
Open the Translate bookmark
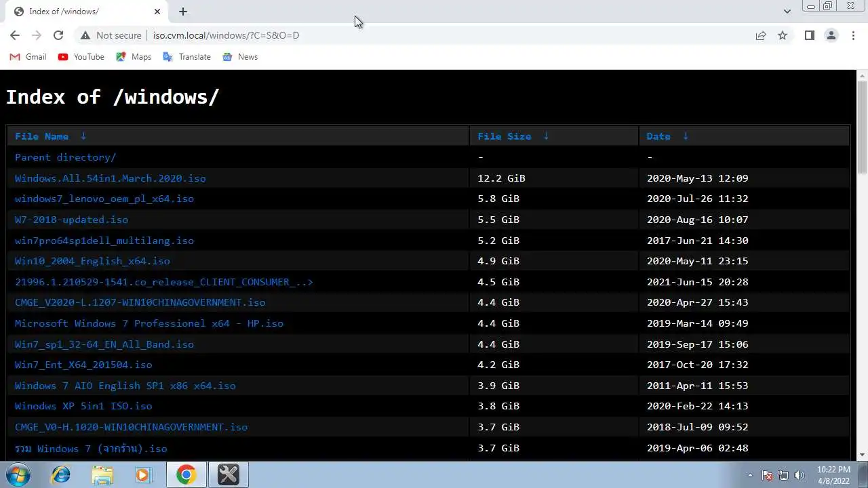pyautogui.click(x=187, y=57)
